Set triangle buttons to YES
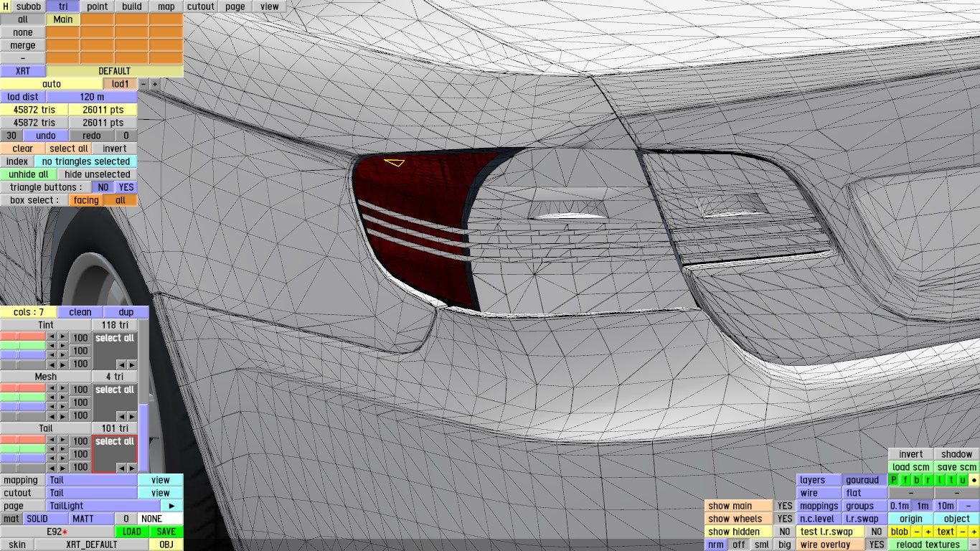This screenshot has width=980, height=551. [x=126, y=187]
